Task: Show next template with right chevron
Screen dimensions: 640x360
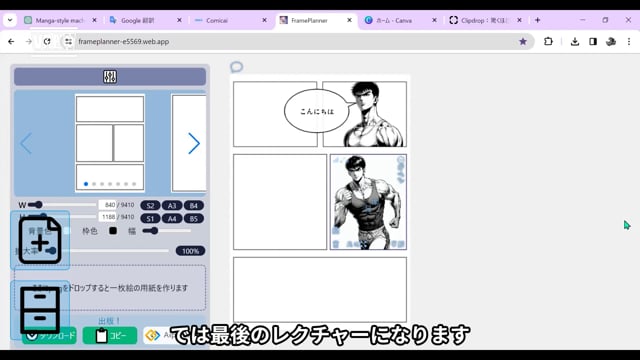Action: [194, 143]
